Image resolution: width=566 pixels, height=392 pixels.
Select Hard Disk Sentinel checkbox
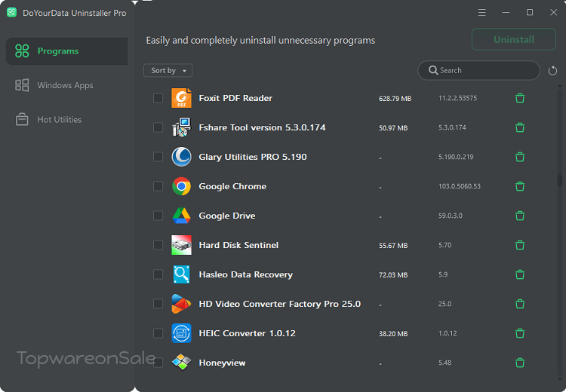click(158, 245)
